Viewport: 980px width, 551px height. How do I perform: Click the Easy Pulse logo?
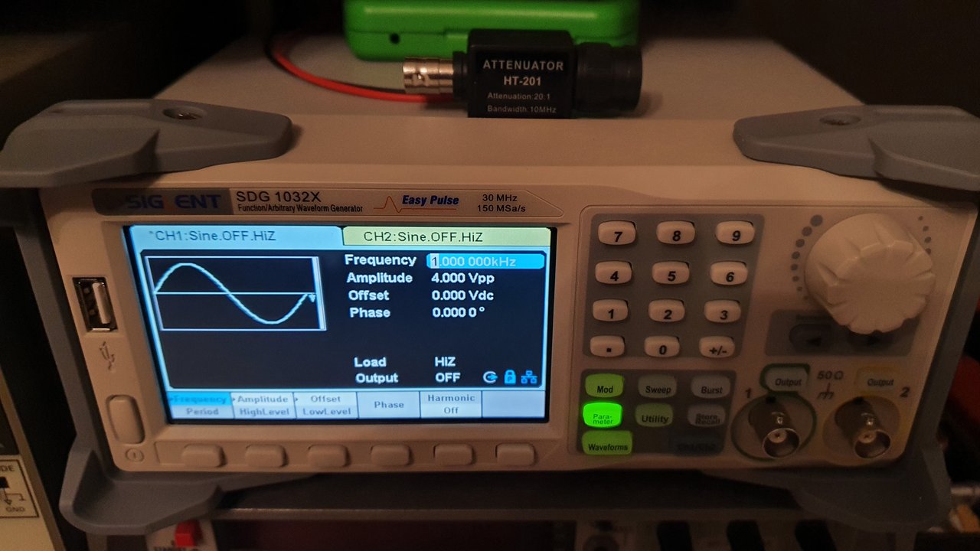[x=419, y=202]
